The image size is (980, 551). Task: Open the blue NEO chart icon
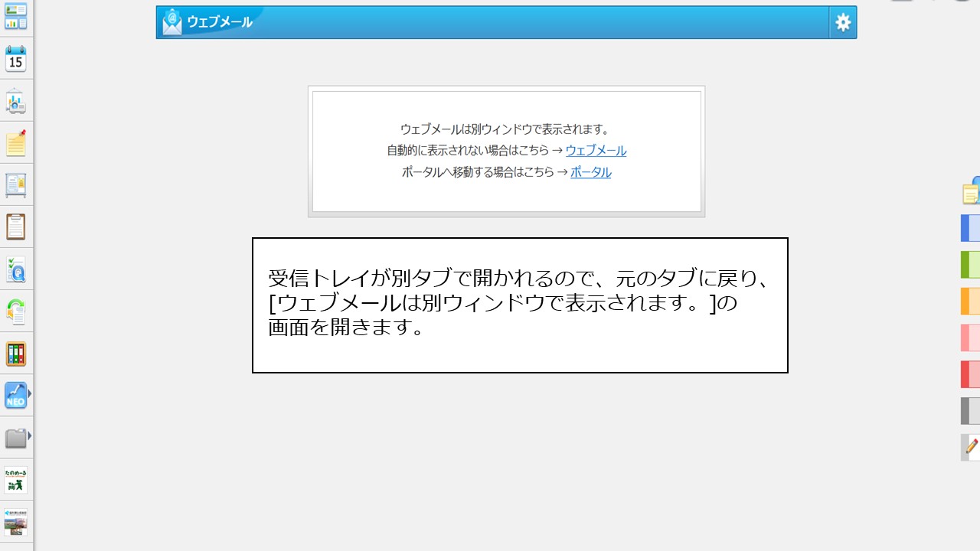pos(16,395)
